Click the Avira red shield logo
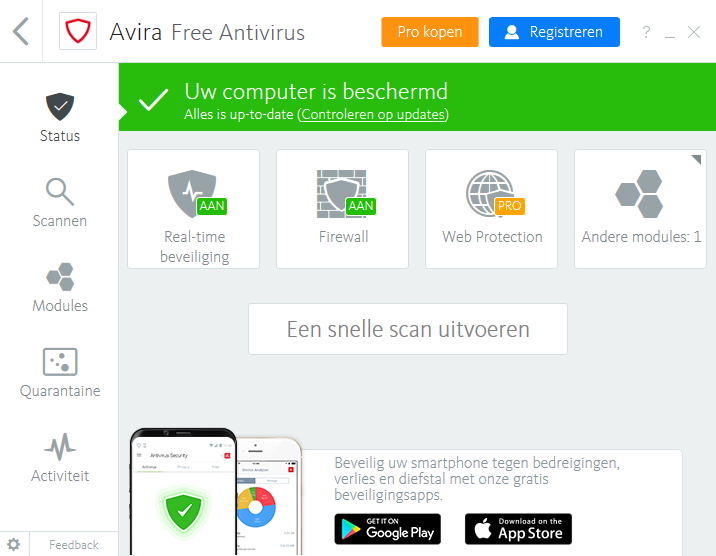716x556 pixels. coord(78,31)
